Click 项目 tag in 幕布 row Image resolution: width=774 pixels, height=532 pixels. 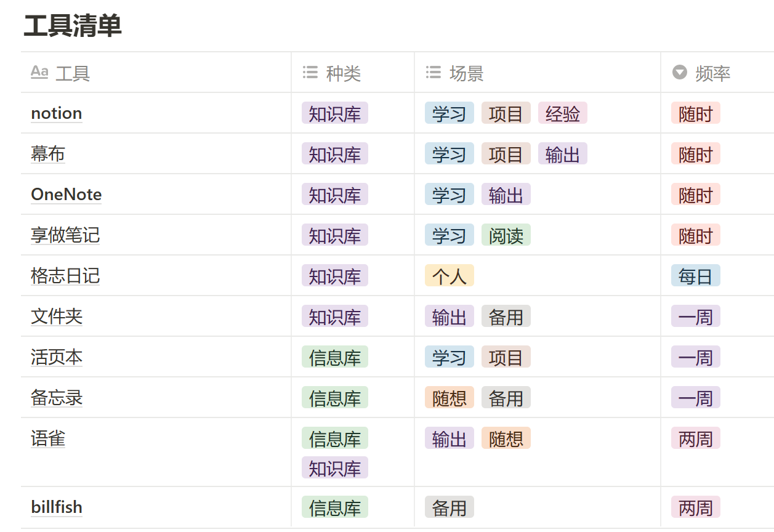(x=506, y=154)
